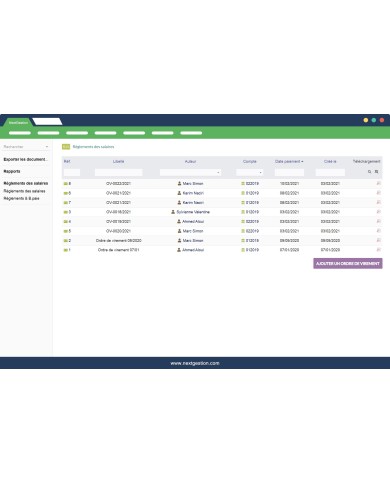Click payment date 10/03/2021
Image resolution: width=390 pixels, height=484 pixels.
pyautogui.click(x=289, y=184)
